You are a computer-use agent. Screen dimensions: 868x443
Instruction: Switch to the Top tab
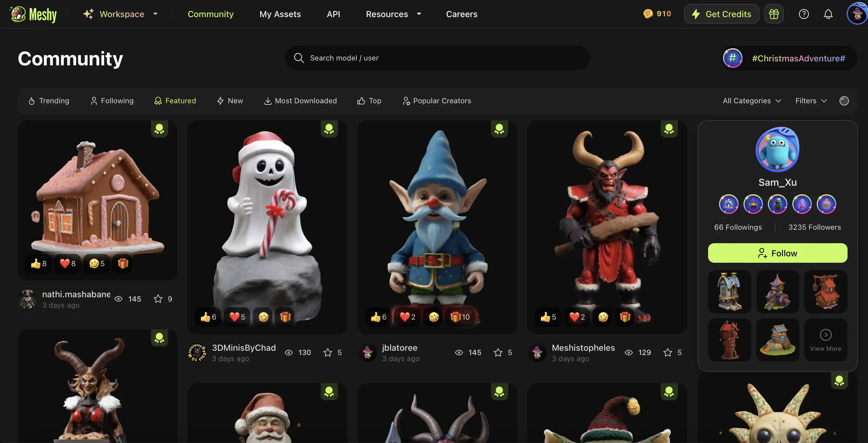point(369,101)
